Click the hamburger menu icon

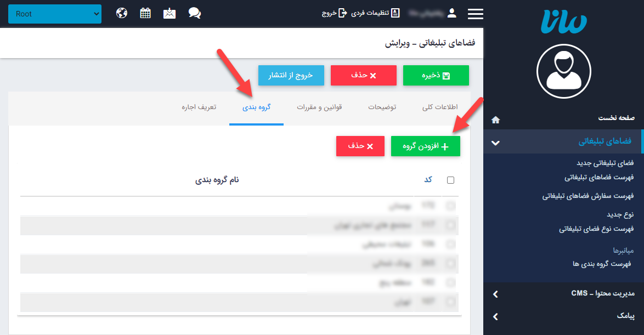click(x=475, y=14)
